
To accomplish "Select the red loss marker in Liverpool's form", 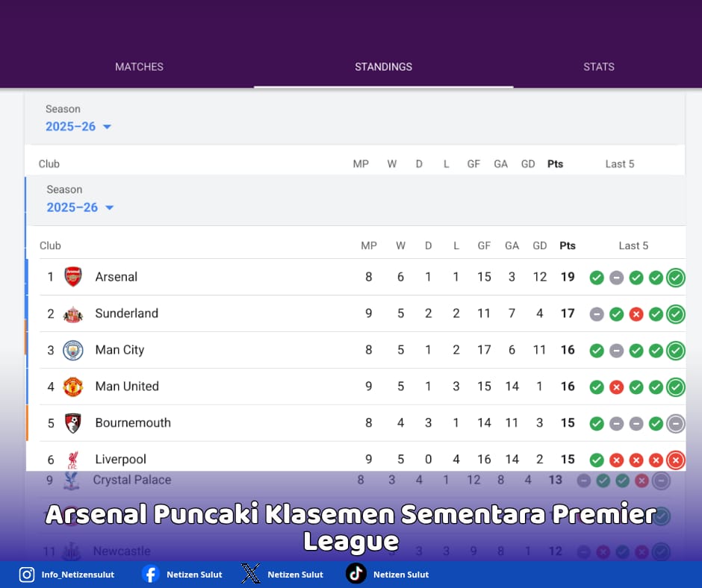I will coord(675,460).
